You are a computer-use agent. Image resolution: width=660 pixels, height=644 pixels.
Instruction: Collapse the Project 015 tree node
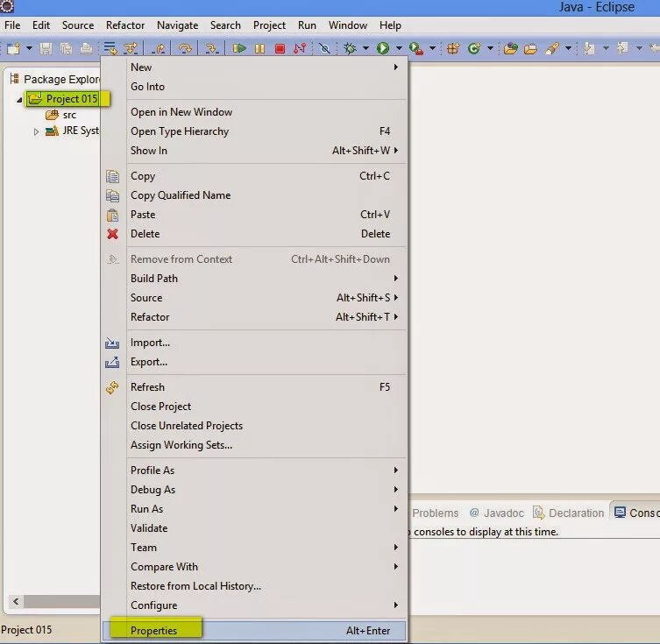click(19, 100)
